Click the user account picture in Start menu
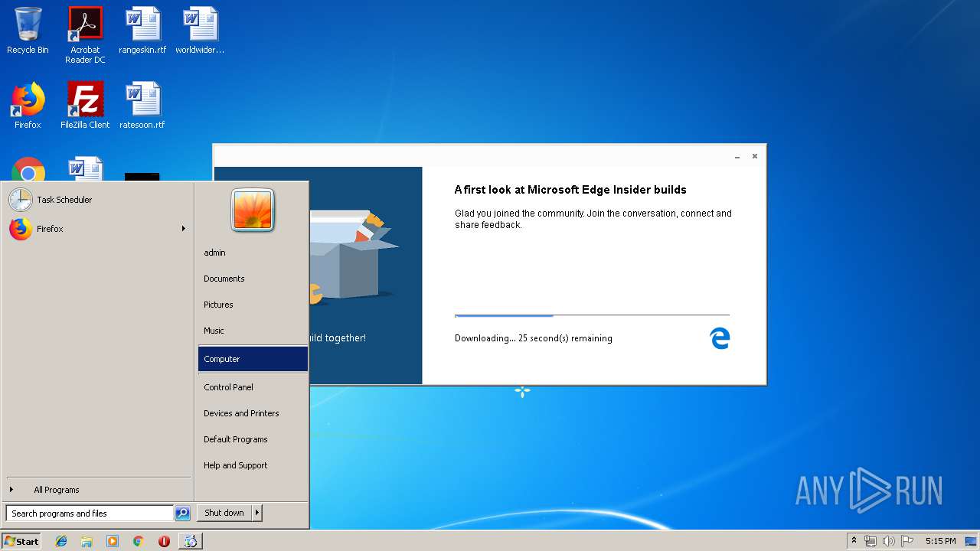Image resolution: width=980 pixels, height=551 pixels. 253,210
